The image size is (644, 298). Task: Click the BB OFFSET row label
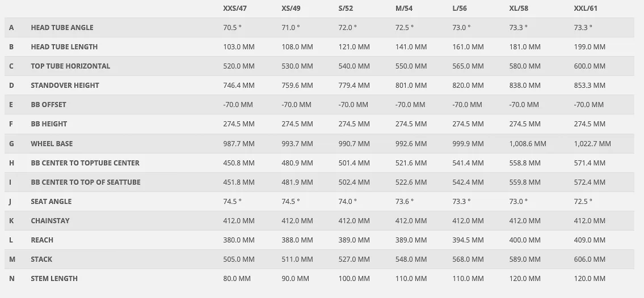(48, 105)
